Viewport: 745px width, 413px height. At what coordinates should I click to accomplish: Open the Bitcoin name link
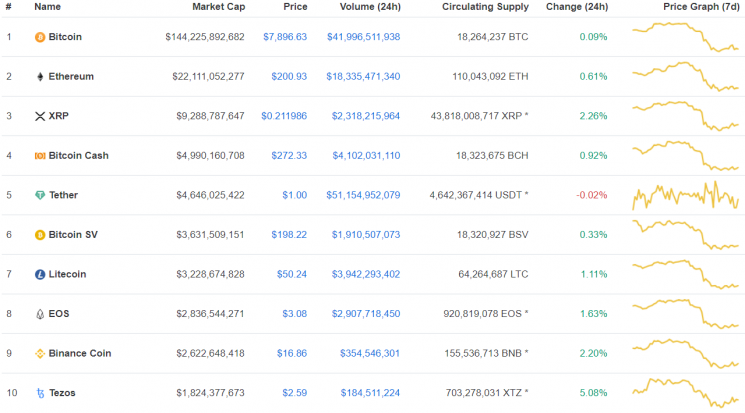[x=65, y=37]
